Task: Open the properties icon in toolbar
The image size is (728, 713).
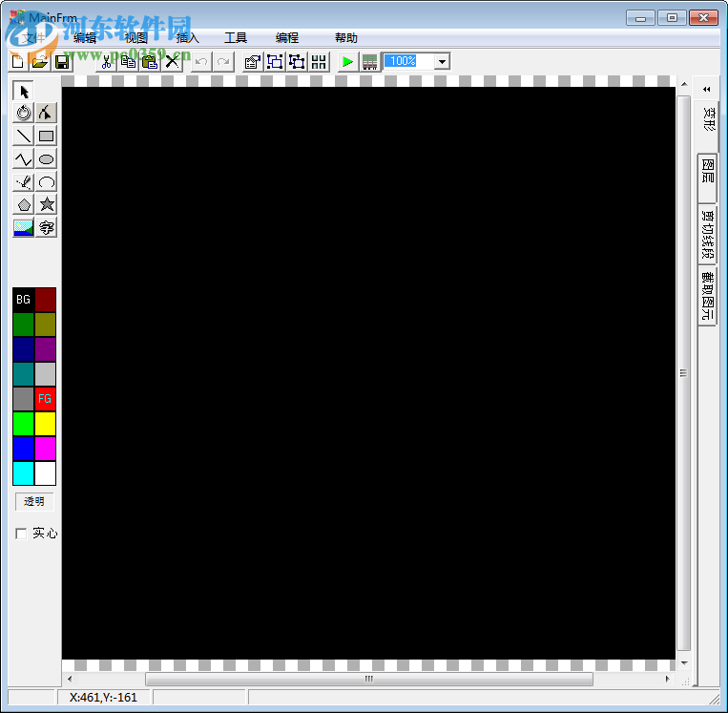Action: (253, 61)
